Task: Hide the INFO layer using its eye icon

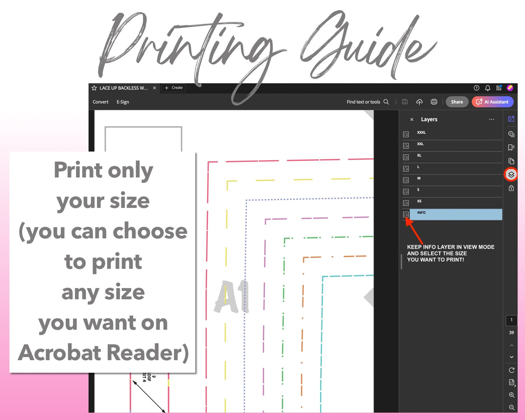Action: click(406, 214)
